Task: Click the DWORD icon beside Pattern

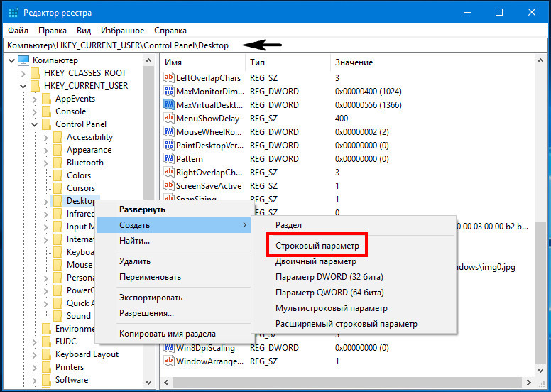Action: point(169,158)
